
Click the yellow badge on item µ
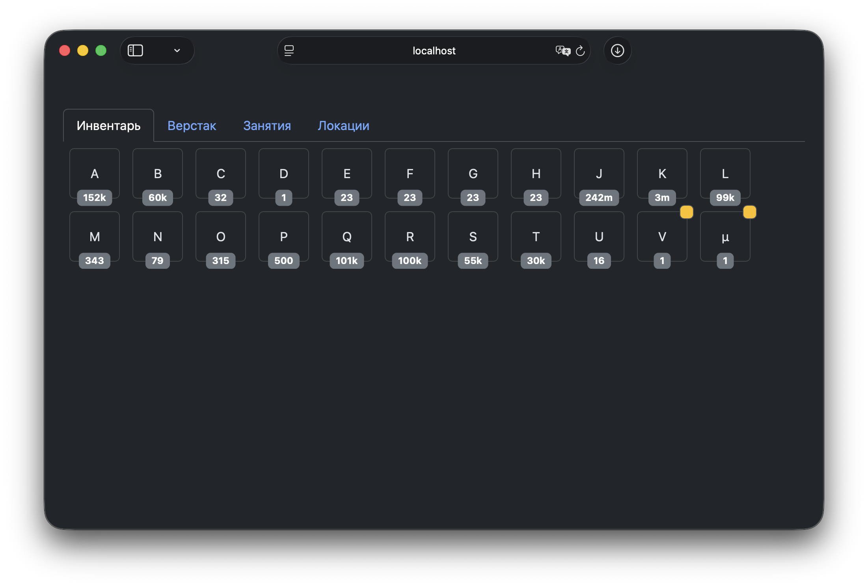pos(749,212)
